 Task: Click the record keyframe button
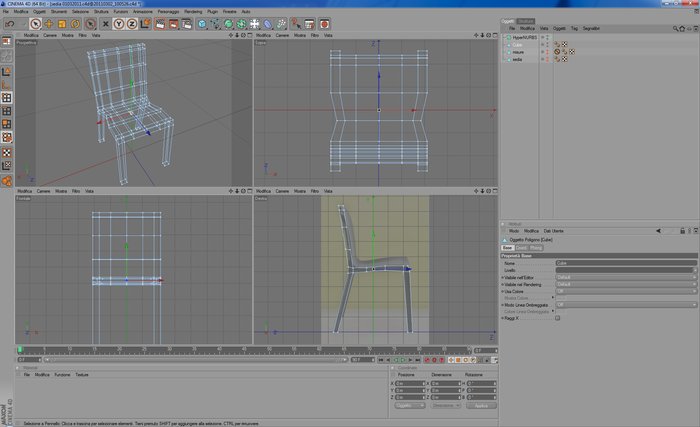click(x=427, y=360)
